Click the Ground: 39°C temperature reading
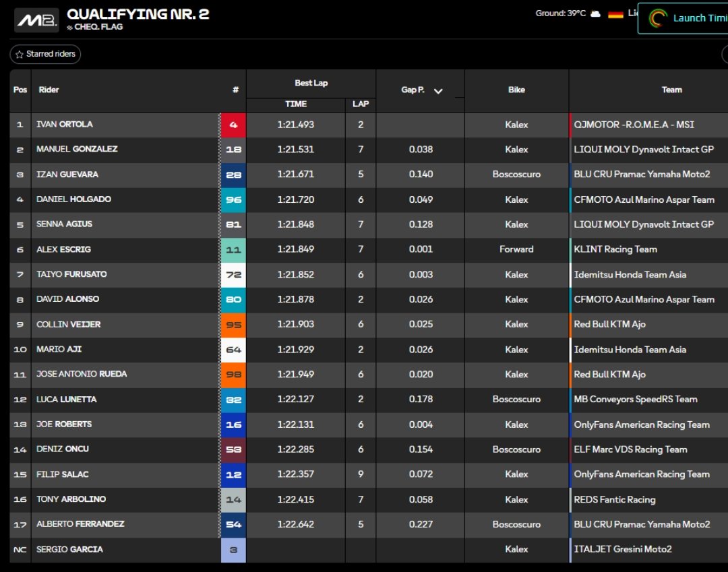728x572 pixels. pyautogui.click(x=560, y=13)
